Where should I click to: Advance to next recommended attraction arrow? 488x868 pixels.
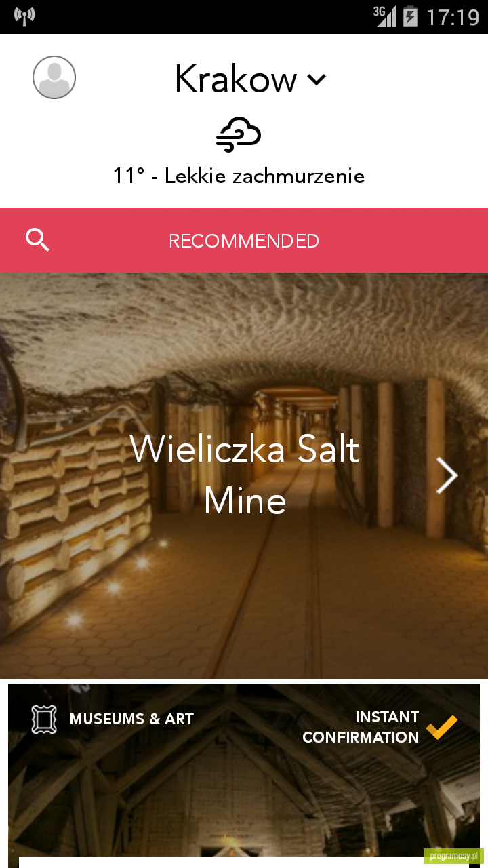[x=447, y=475]
